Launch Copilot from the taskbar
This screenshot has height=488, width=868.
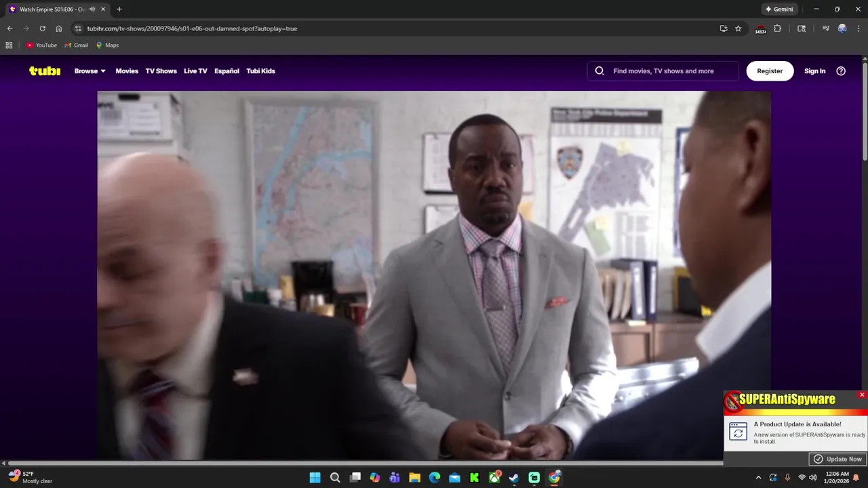point(375,478)
